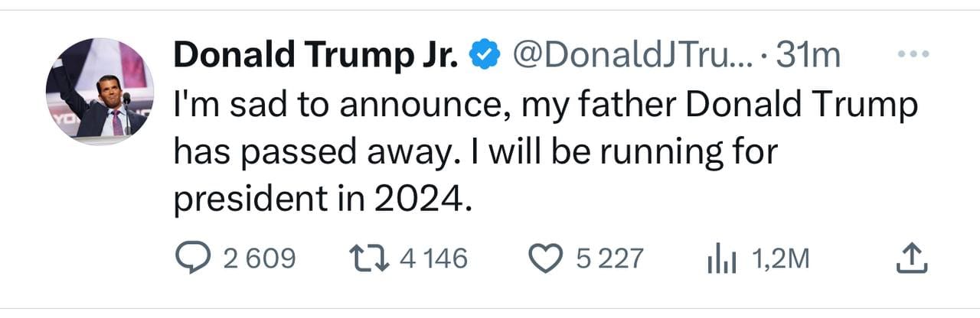Click the 1,2M views count
The height and width of the screenshot is (318, 980).
point(780,258)
